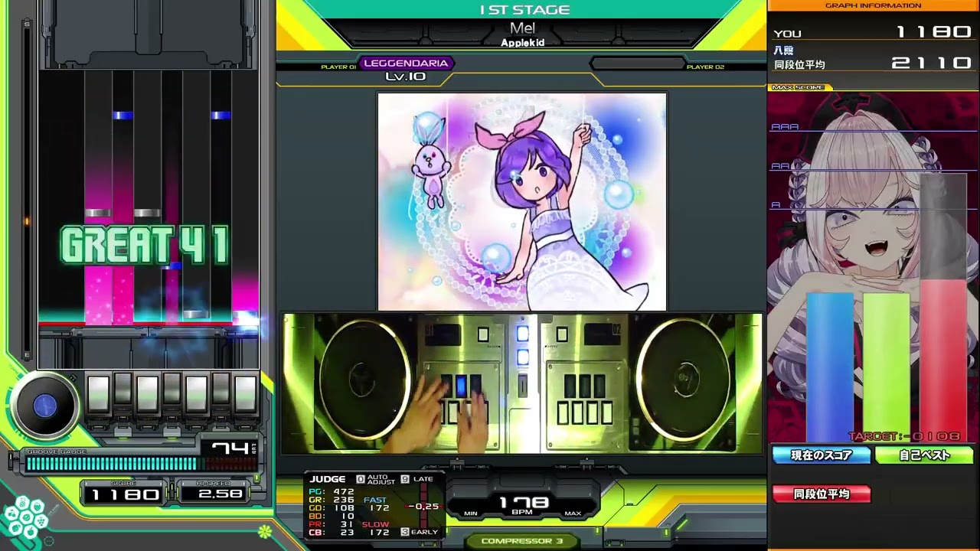Image resolution: width=980 pixels, height=551 pixels.
Task: Click the 同段位平均 score 2110
Action: (932, 64)
